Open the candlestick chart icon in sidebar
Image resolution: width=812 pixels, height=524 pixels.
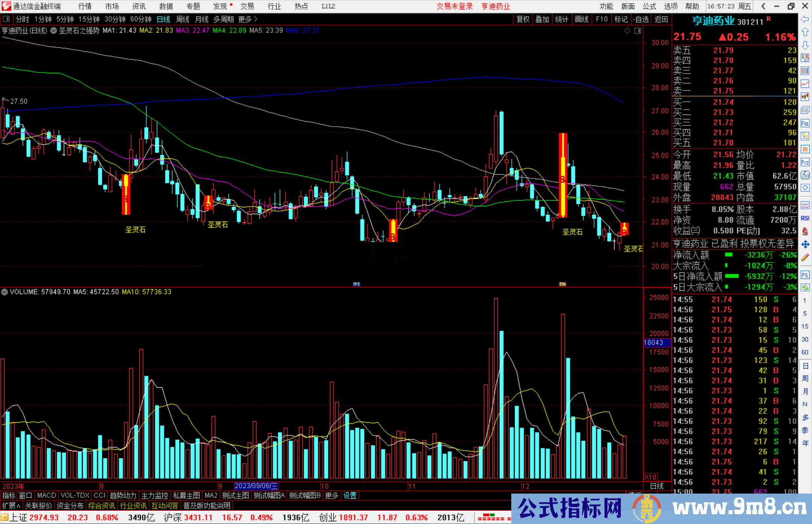(x=805, y=97)
